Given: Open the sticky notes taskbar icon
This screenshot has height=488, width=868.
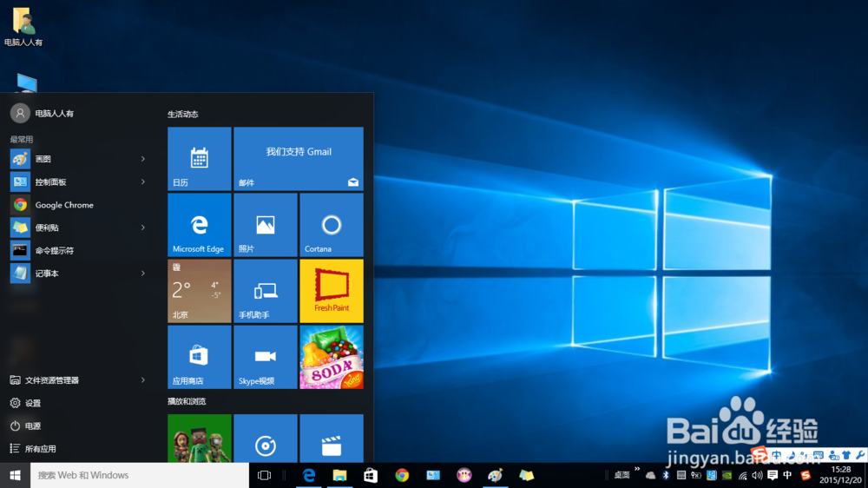Looking at the screenshot, I should coord(527,475).
